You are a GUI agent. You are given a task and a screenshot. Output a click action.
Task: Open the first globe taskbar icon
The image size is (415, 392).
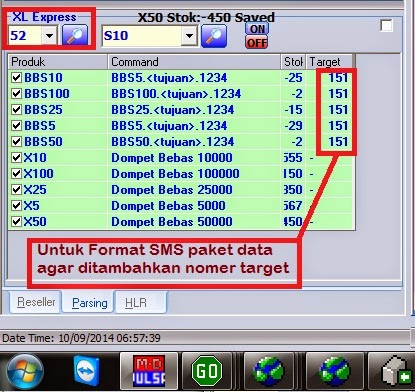click(x=269, y=371)
